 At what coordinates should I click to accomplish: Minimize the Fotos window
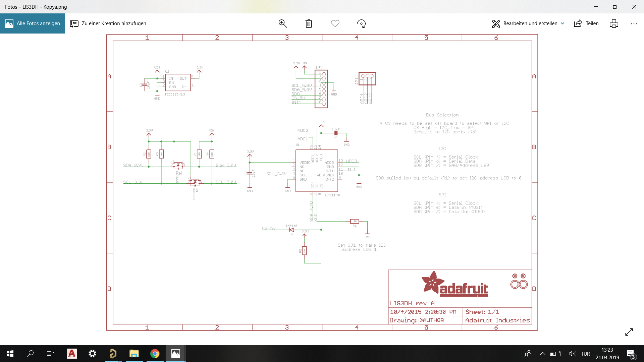coord(596,7)
